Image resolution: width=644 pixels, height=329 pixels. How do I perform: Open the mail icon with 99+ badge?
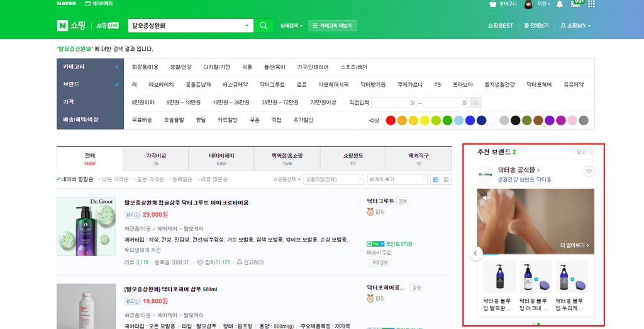[x=577, y=4]
